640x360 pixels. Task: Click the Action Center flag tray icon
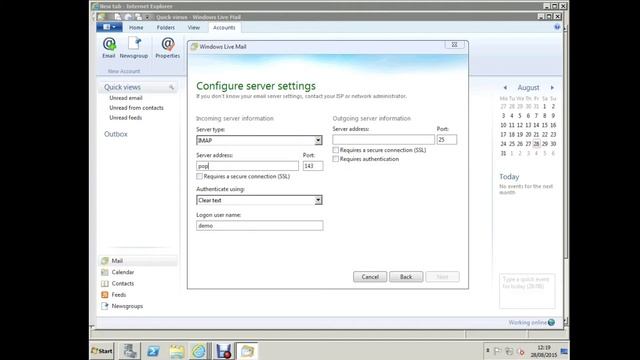(x=497, y=351)
